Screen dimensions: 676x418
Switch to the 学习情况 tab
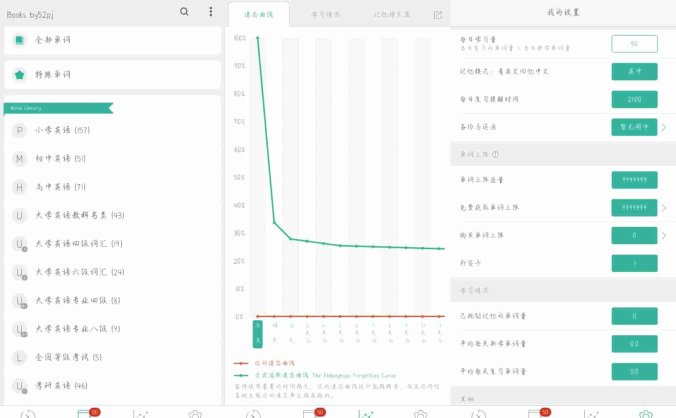[325, 15]
